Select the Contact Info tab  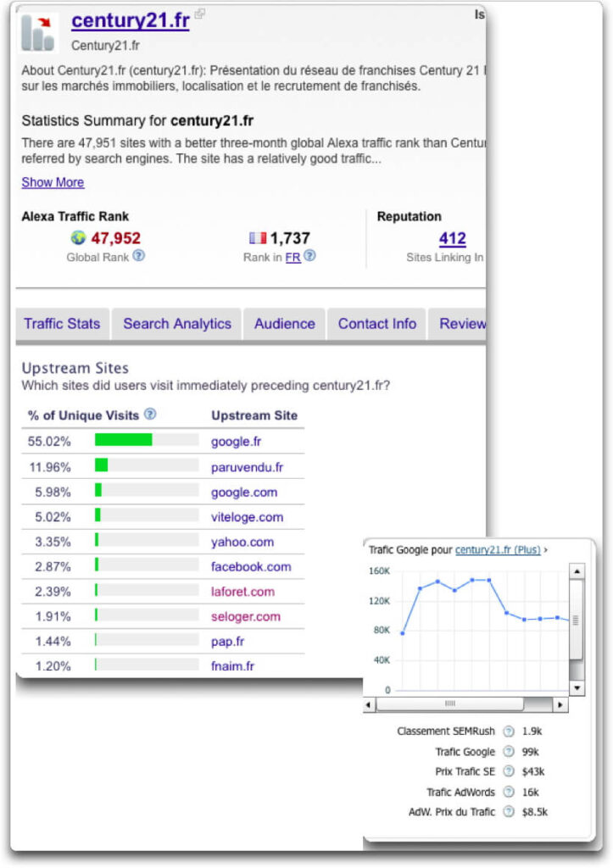[377, 324]
